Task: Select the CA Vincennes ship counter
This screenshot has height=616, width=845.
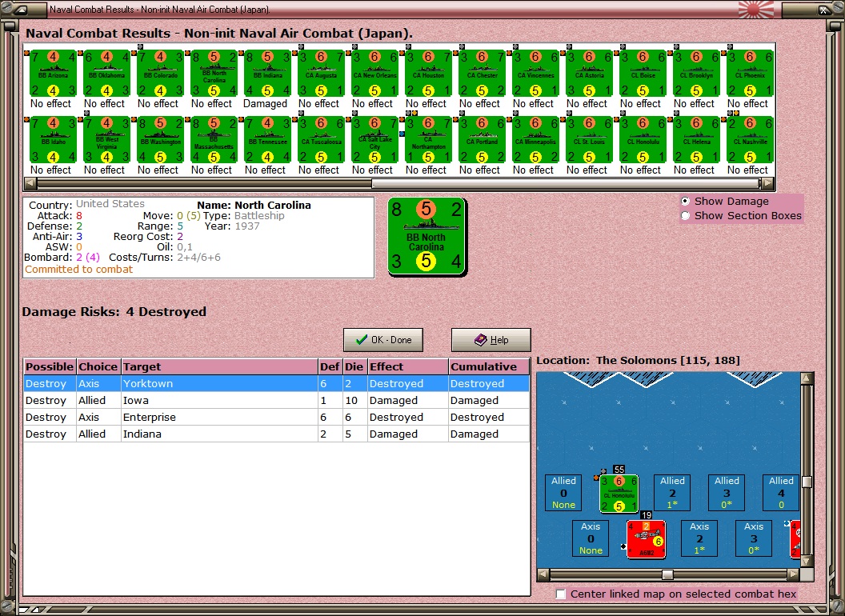Action: pyautogui.click(x=535, y=74)
